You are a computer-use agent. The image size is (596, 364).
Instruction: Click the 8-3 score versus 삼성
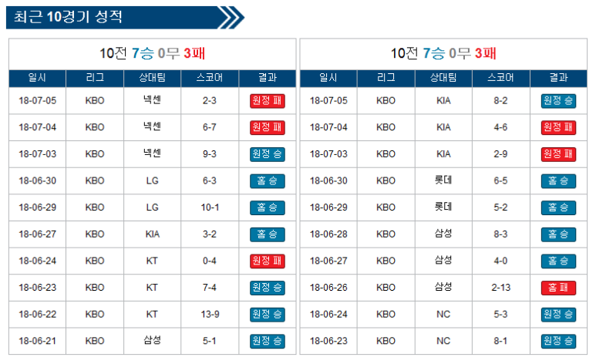tap(500, 234)
